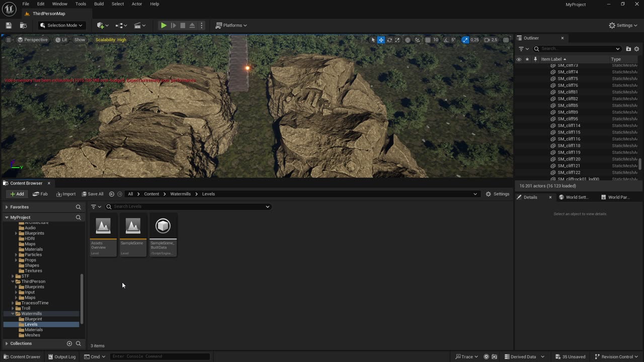Toggle grid snapping icon
This screenshot has width=644, height=362.
(428, 40)
